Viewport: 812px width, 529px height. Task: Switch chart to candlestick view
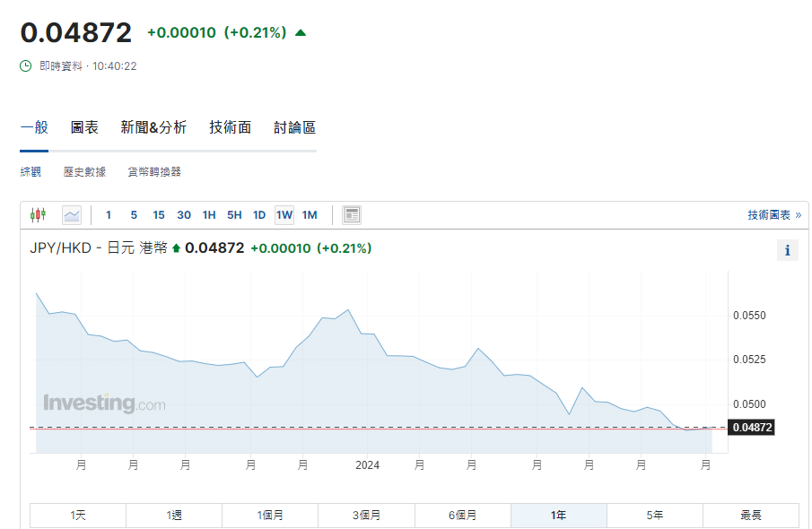click(x=38, y=214)
